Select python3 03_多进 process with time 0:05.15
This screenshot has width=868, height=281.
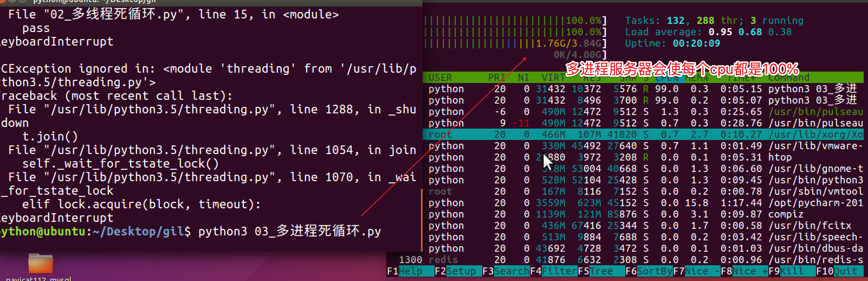click(643, 89)
